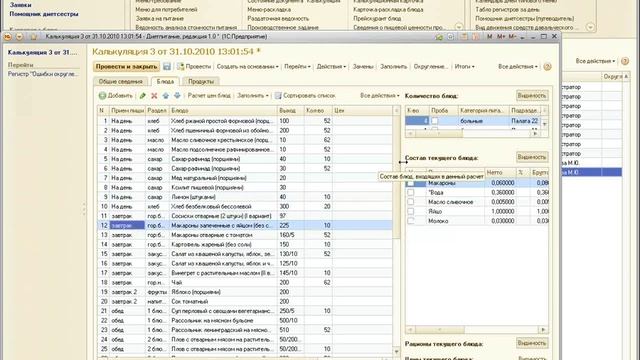Click the Блюдо column header
This screenshot has height=360, width=640.
click(223, 111)
